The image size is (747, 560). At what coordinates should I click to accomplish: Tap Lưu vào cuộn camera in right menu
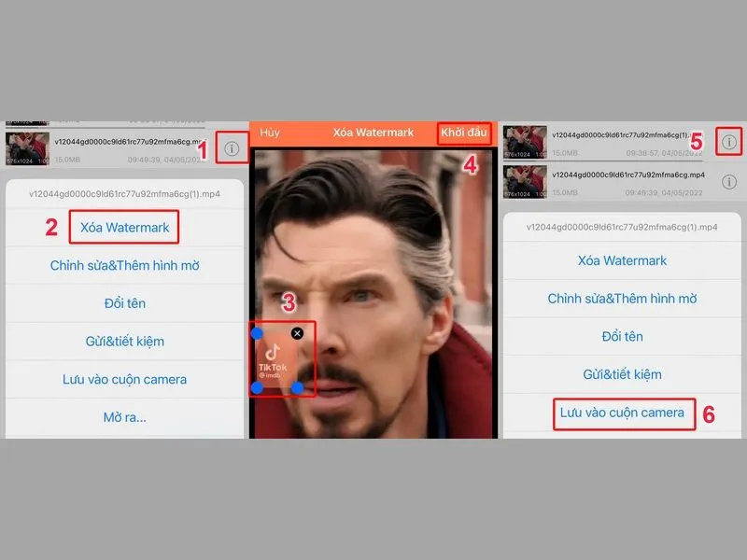pos(622,413)
